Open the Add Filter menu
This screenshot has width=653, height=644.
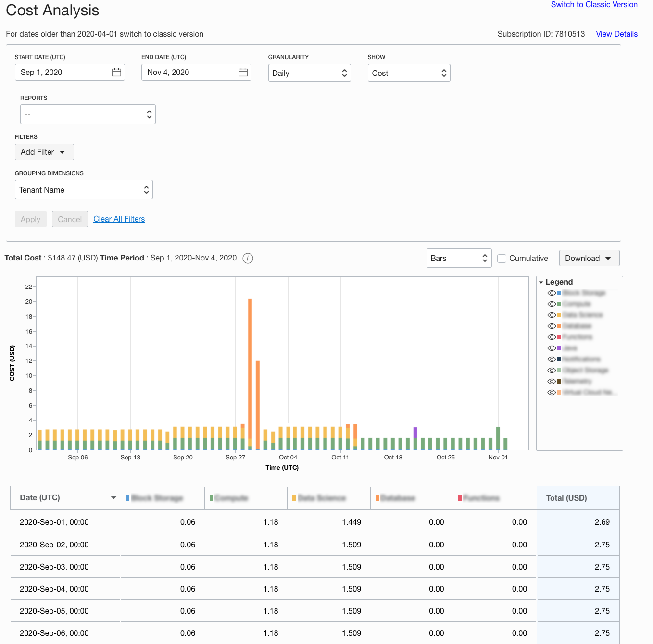point(44,151)
